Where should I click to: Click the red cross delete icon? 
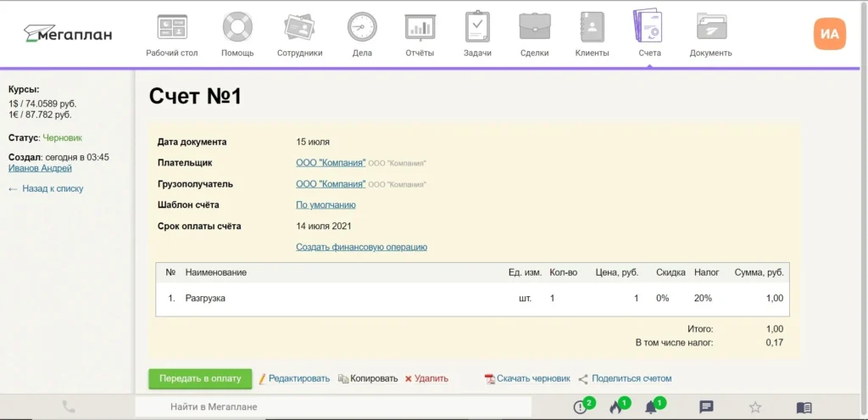(409, 379)
